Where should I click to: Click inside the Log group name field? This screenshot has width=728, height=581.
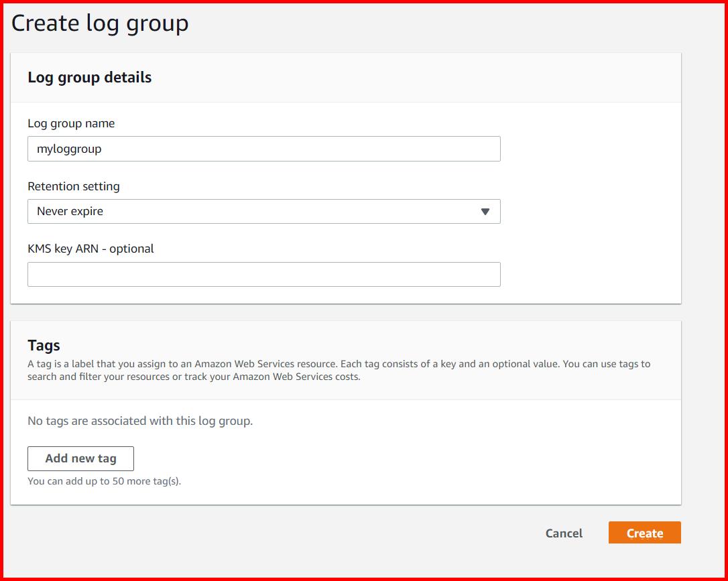pos(263,149)
